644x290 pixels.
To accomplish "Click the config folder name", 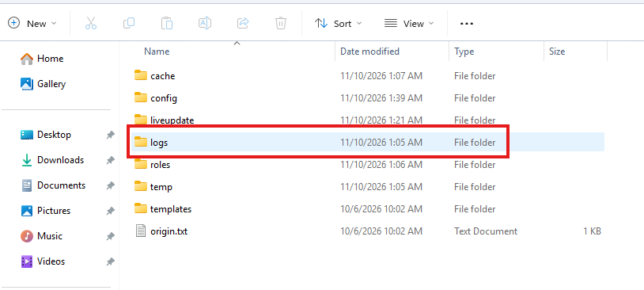I will coord(164,98).
